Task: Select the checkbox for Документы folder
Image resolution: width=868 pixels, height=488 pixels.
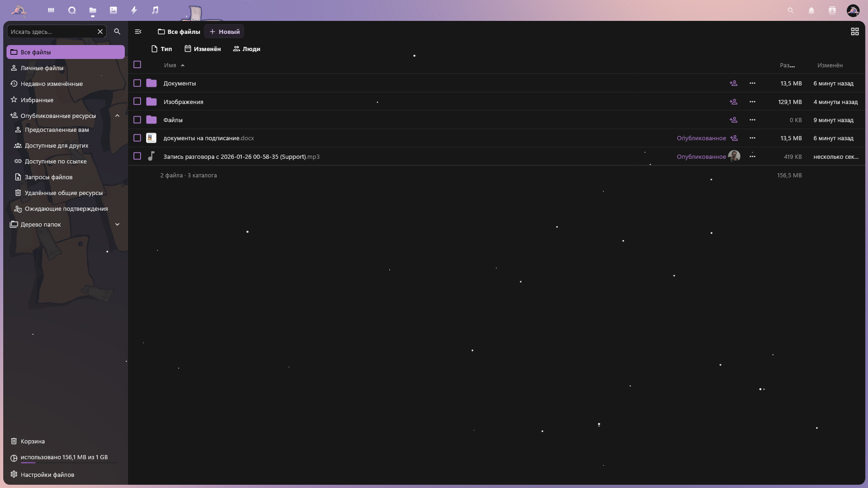Action: [x=137, y=83]
